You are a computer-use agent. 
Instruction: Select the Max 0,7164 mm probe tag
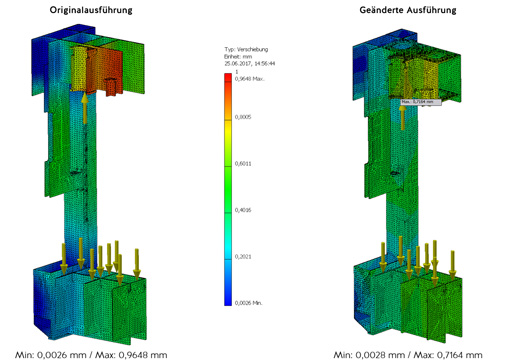421,102
